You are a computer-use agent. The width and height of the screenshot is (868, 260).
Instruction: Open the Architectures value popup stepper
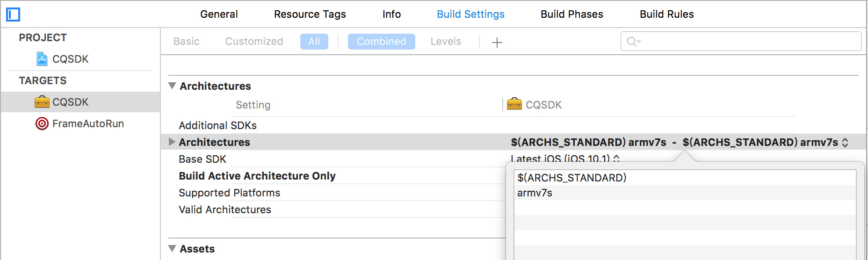pos(845,143)
